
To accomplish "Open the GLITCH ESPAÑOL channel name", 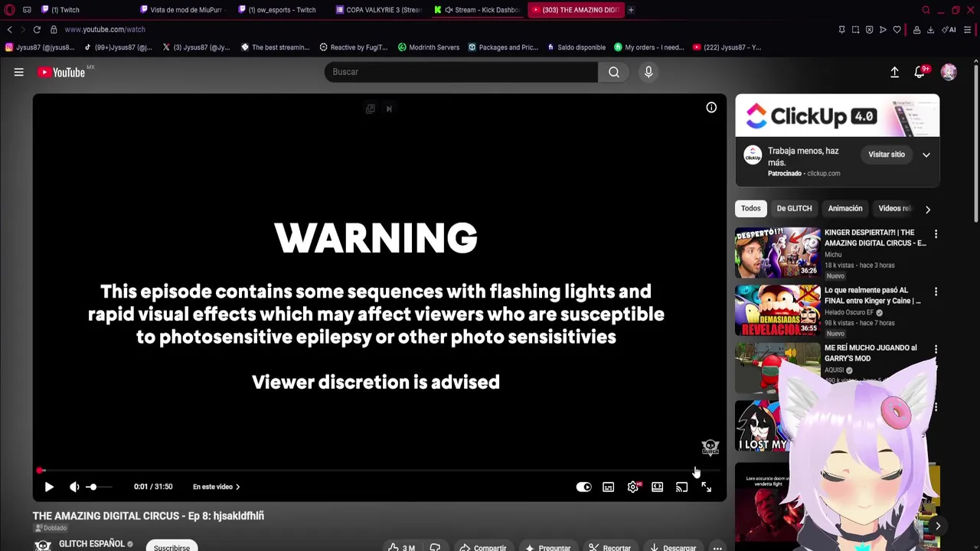I will click(92, 543).
